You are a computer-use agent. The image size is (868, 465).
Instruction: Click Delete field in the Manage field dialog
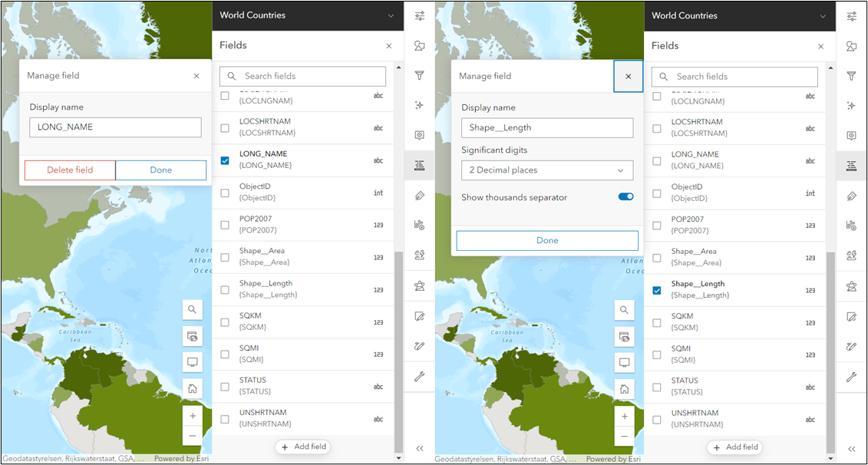click(70, 170)
